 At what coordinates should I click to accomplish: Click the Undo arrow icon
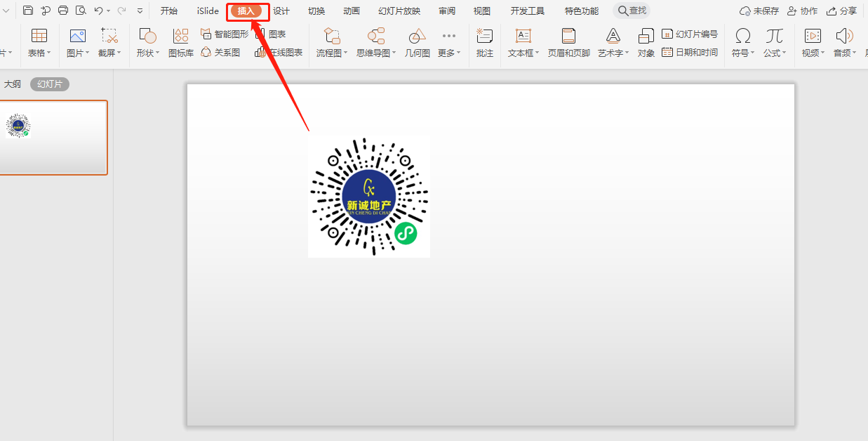(98, 11)
